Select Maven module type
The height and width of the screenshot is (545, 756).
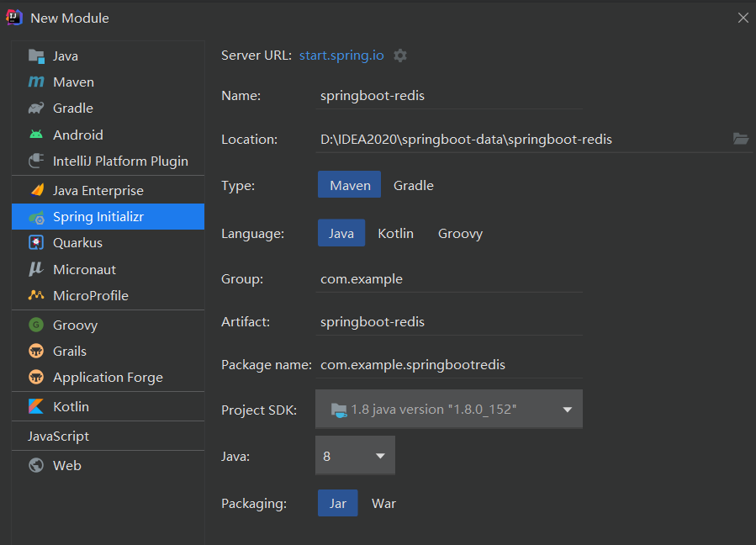[108, 82]
